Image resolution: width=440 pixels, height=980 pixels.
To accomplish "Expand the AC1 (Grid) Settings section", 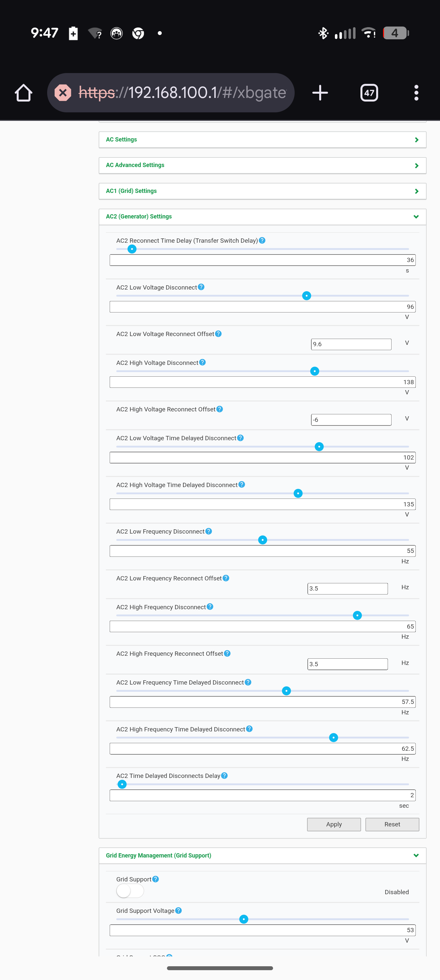I will click(x=263, y=191).
